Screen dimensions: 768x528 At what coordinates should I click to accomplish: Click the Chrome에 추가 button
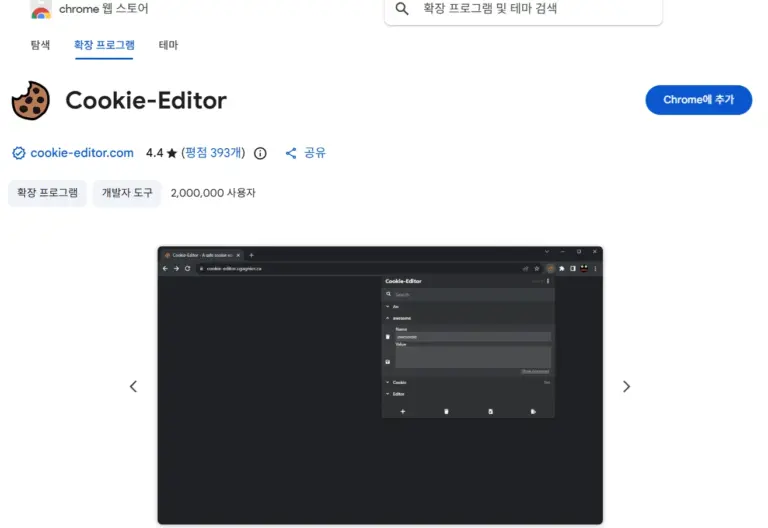(x=698, y=100)
